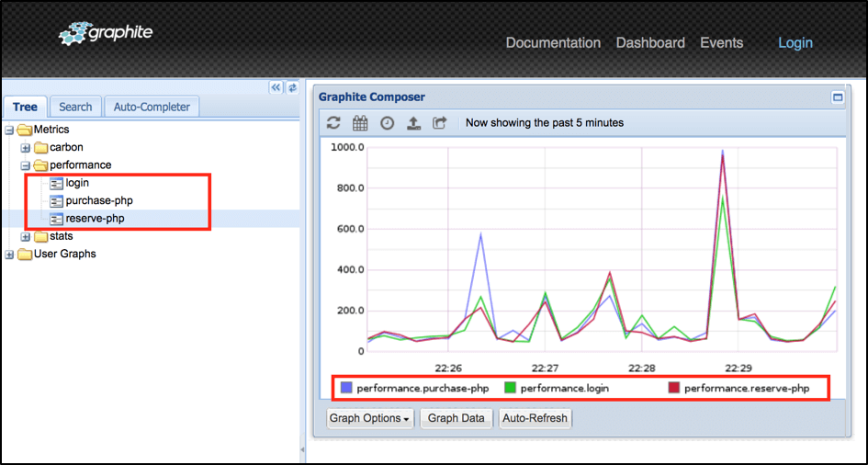Screen dimensions: 868x465
Task: Click the 1000.0 y-axis label
Action: point(347,147)
